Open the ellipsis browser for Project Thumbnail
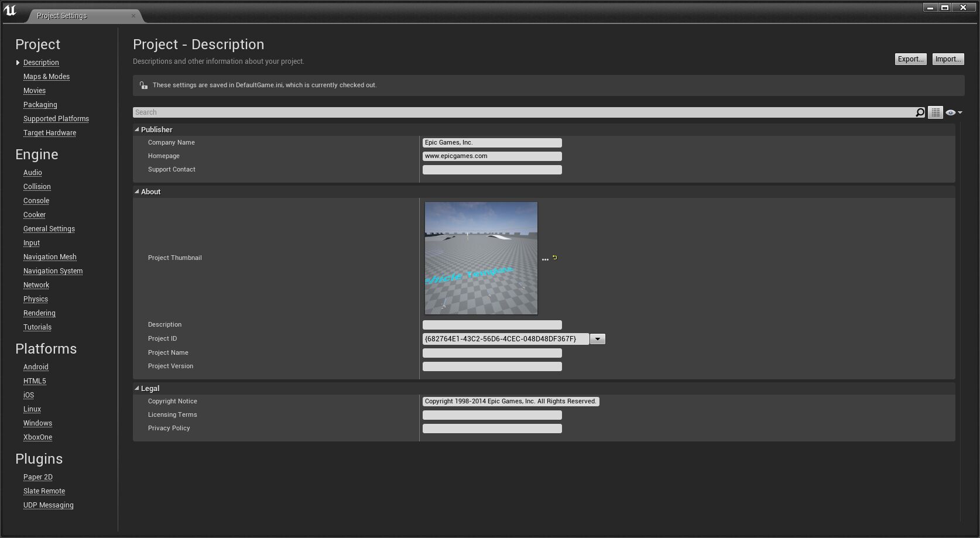This screenshot has width=980, height=538. tap(545, 258)
